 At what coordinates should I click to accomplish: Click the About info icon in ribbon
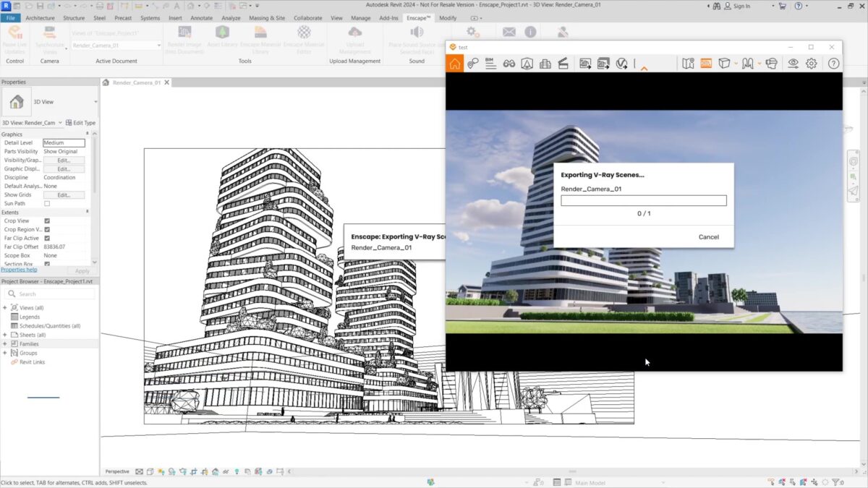tap(530, 33)
